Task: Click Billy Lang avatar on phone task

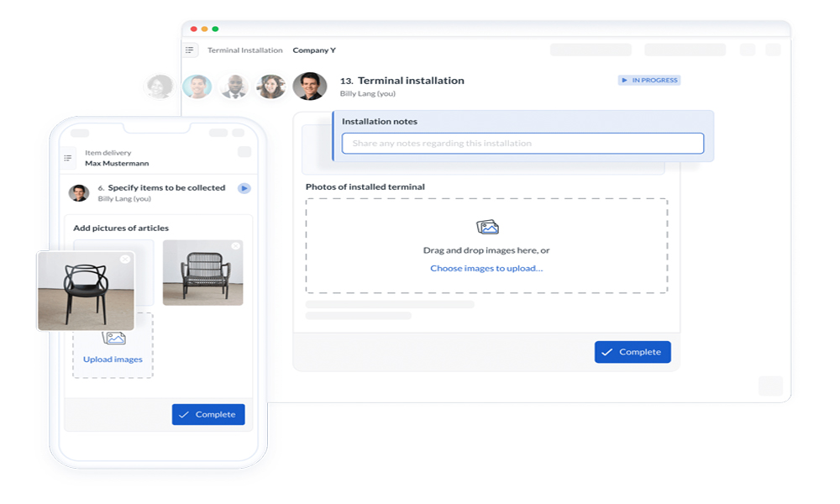Action: (x=79, y=193)
